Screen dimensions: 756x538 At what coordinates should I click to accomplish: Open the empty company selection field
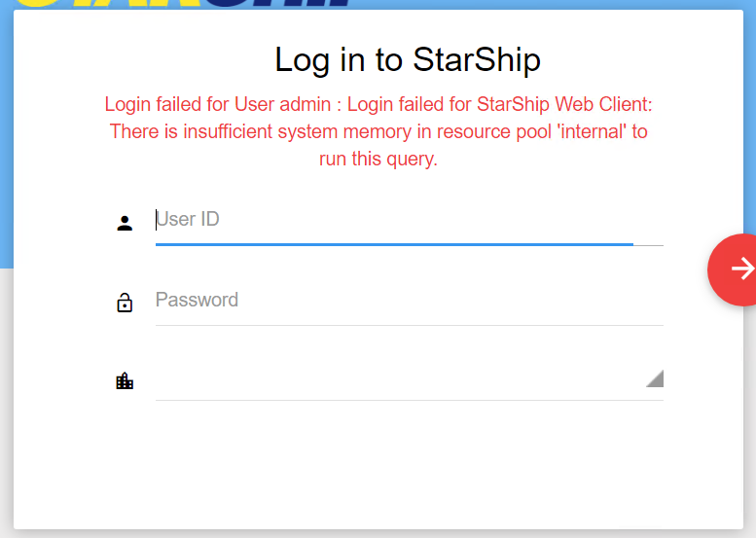tap(410, 380)
